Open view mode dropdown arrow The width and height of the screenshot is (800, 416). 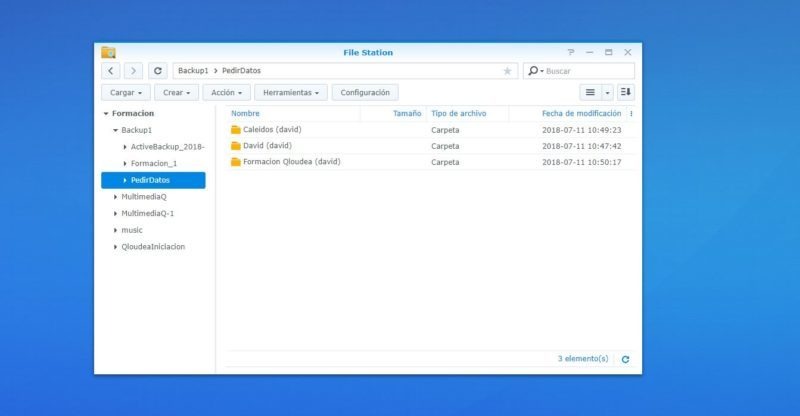tap(607, 93)
